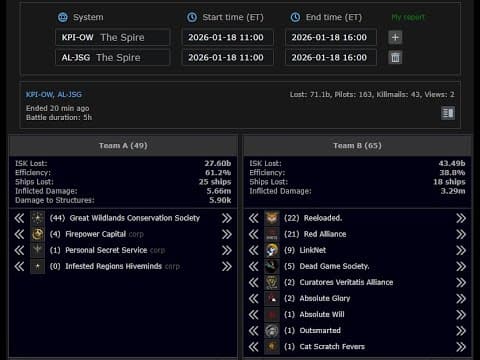The width and height of the screenshot is (480, 360).
Task: Open Curatores Veritatis Alliance name link
Action: coord(346,282)
